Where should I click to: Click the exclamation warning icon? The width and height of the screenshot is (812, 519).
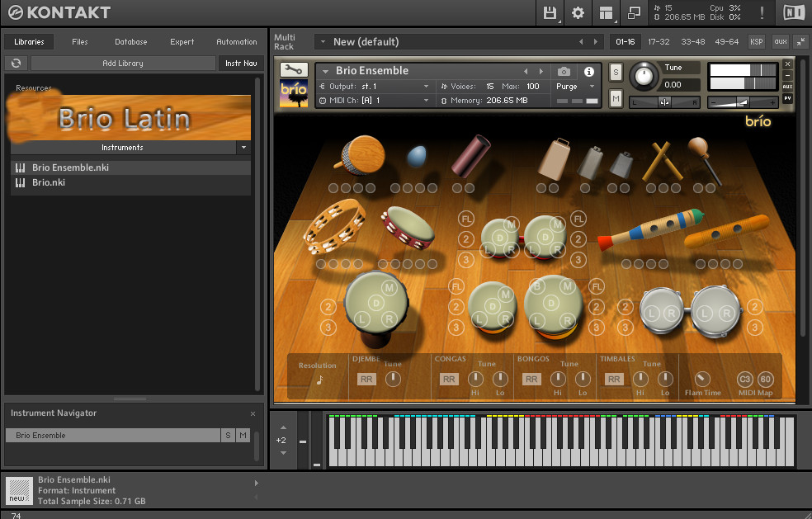[762, 12]
